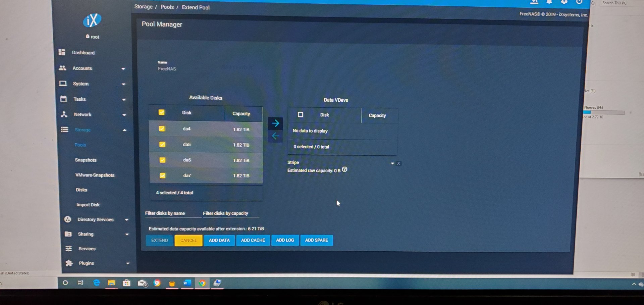Open Disks in the sidebar
Image resolution: width=644 pixels, height=305 pixels.
click(x=82, y=190)
